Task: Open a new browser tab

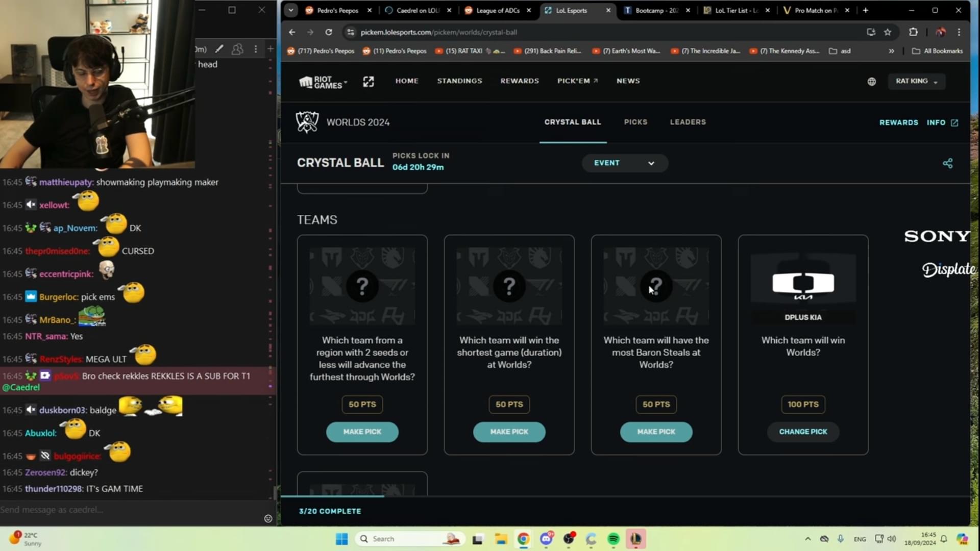Action: point(866,10)
